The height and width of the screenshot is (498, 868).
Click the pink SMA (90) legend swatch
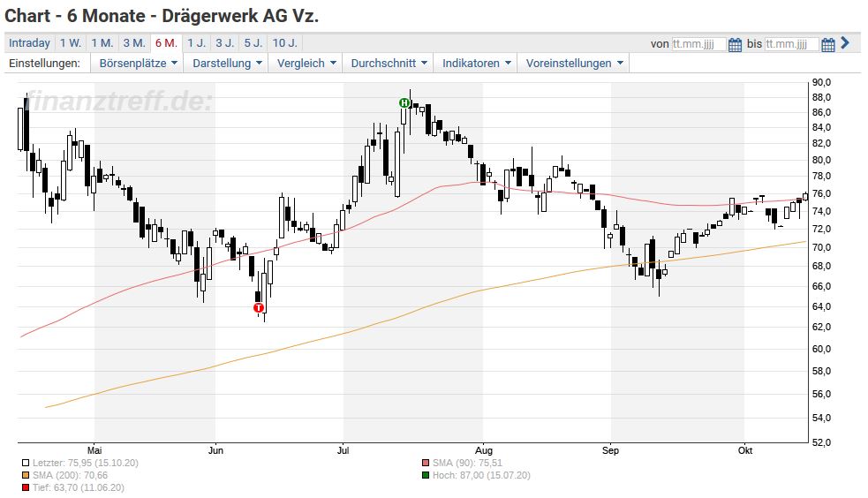[x=425, y=464]
